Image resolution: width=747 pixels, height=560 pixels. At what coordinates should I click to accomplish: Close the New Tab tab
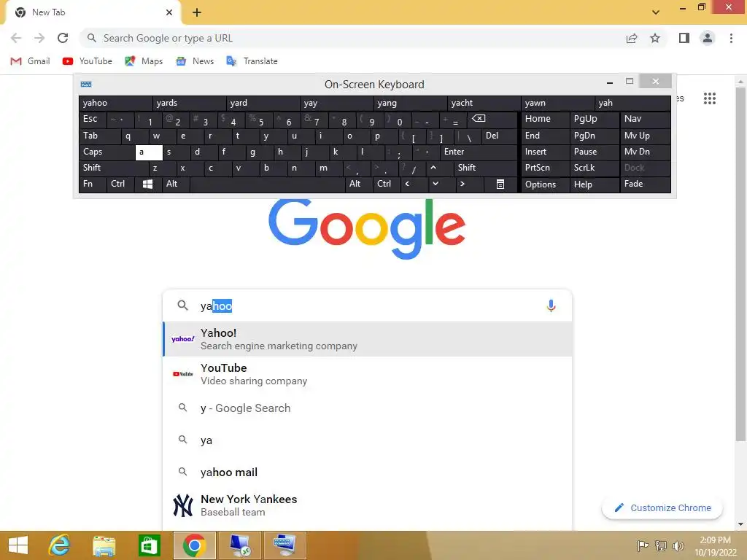169,12
